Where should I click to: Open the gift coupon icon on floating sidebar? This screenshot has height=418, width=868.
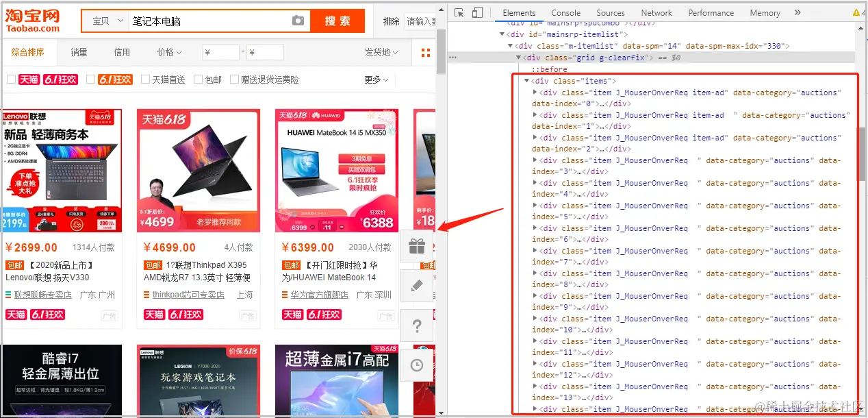(x=418, y=246)
